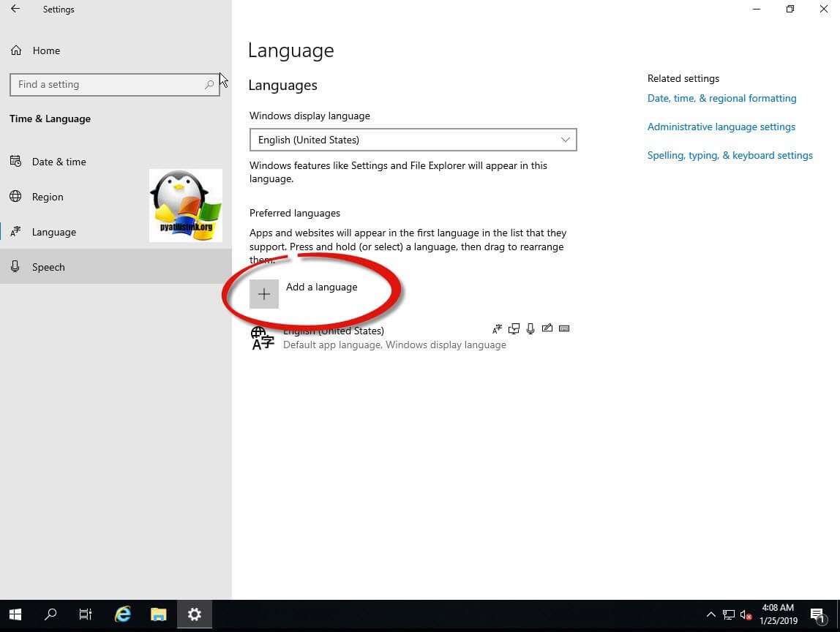Screen dimensions: 840x632
Task: Open Internet Explorer from the taskbar
Action: (x=123, y=614)
